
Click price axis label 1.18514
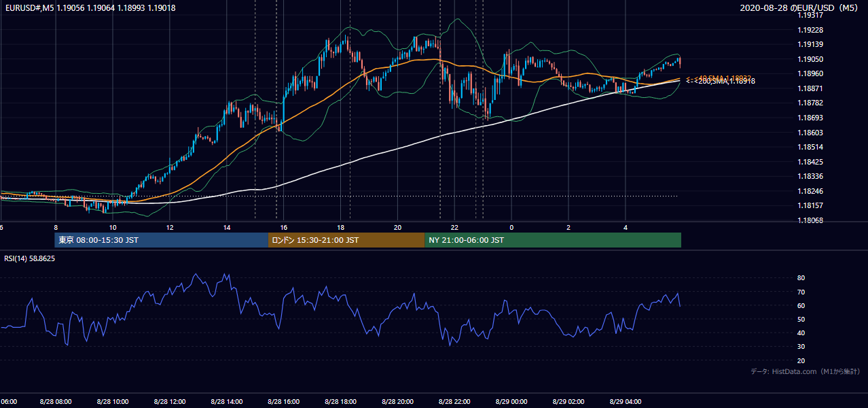click(x=810, y=147)
